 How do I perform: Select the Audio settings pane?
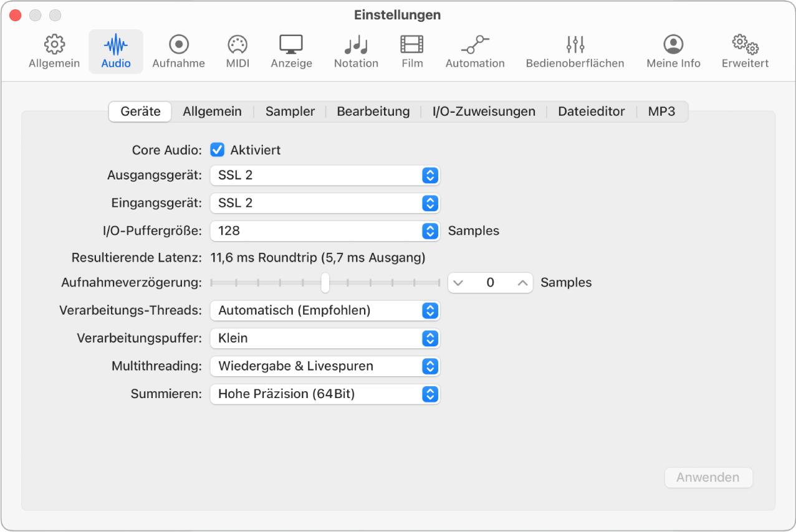(x=115, y=51)
